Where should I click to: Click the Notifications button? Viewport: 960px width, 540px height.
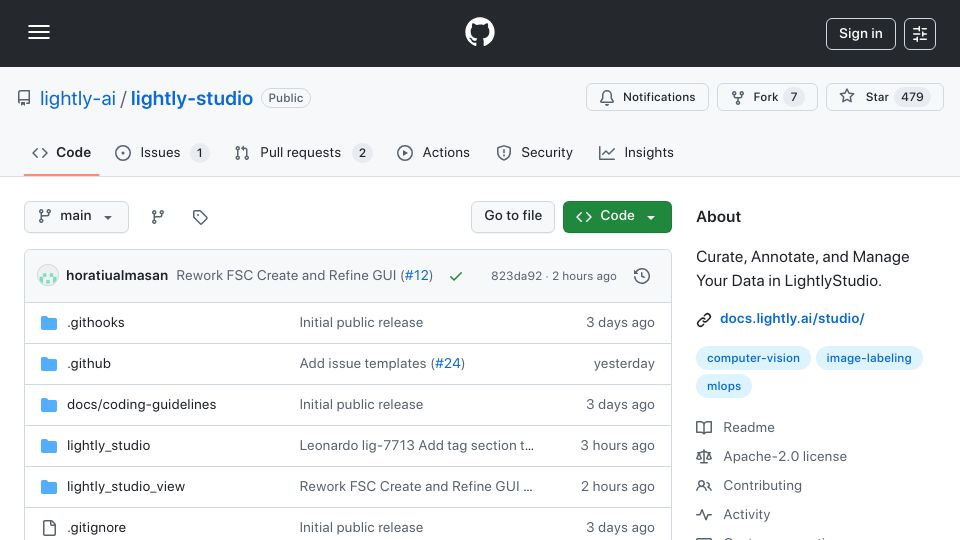(647, 97)
